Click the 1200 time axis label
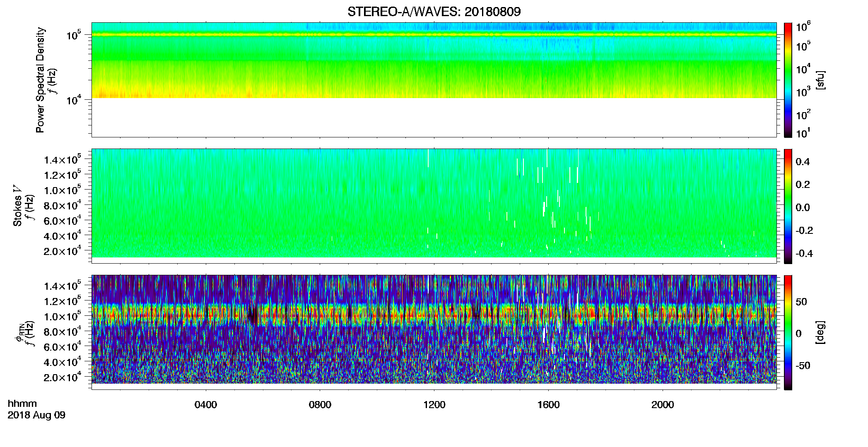The width and height of the screenshot is (868, 447). (434, 405)
